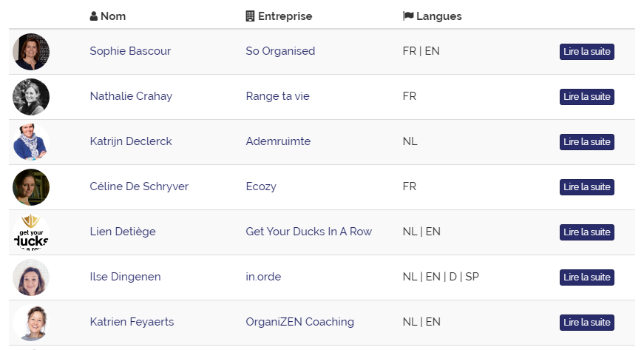Click Katrijn Declerck's avatar image
Image resolution: width=644 pixels, height=350 pixels.
click(x=31, y=142)
